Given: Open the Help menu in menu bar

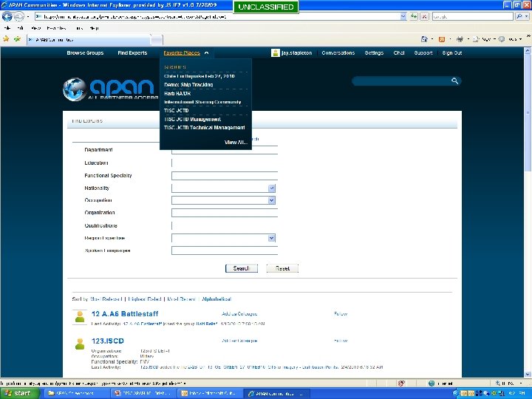Looking at the screenshot, I should tap(94, 28).
